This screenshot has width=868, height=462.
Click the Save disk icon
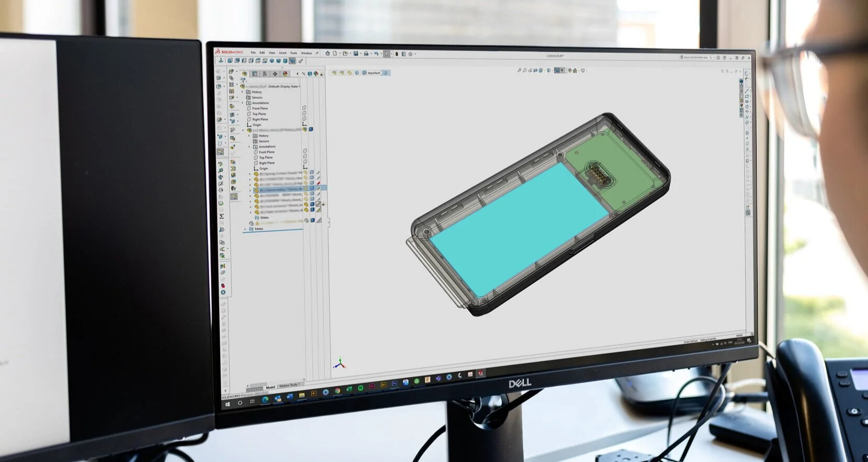click(356, 53)
